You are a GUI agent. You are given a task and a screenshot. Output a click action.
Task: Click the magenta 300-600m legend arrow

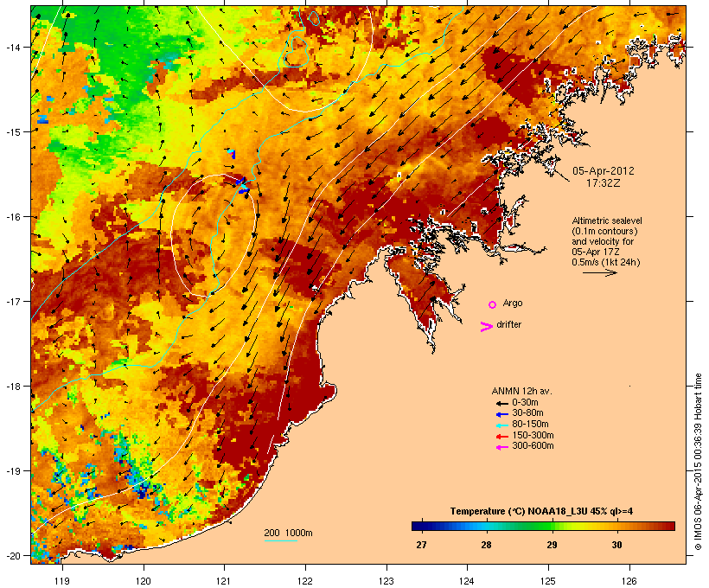[x=501, y=447]
